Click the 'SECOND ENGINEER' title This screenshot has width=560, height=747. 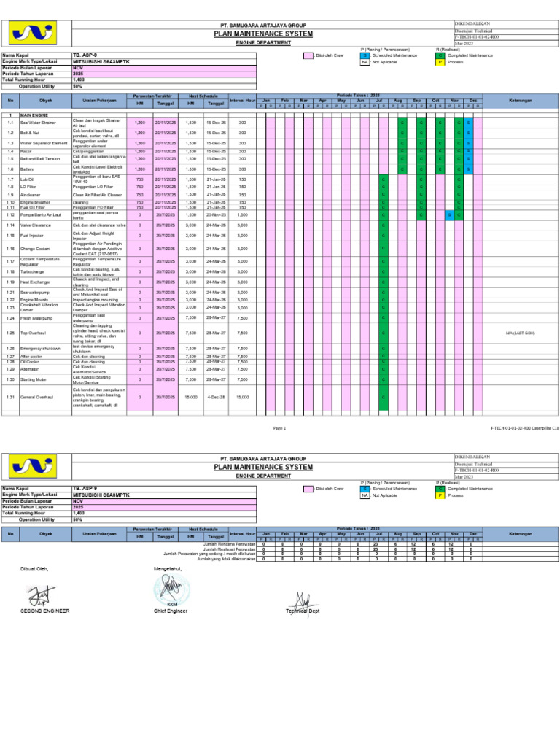[44, 611]
